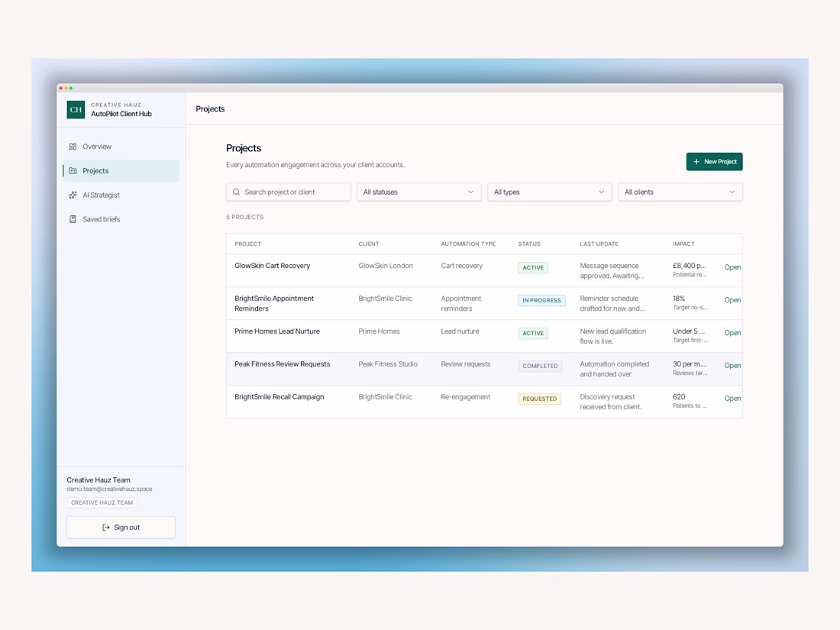840x630 pixels.
Task: Click the Prime Homes Lead Nurture name
Action: (277, 331)
